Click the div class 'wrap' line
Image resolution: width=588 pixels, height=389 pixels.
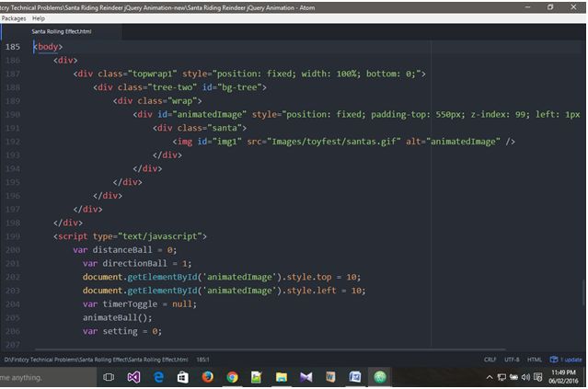pyautogui.click(x=157, y=101)
